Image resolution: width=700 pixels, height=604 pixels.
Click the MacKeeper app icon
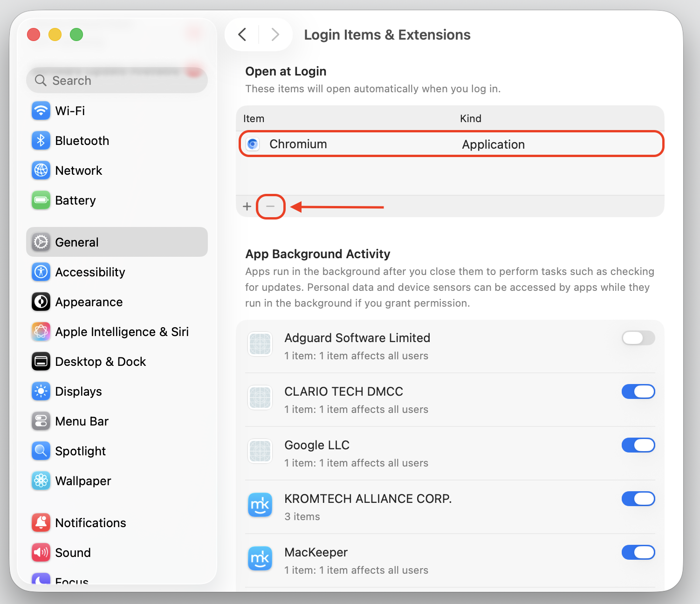point(260,559)
